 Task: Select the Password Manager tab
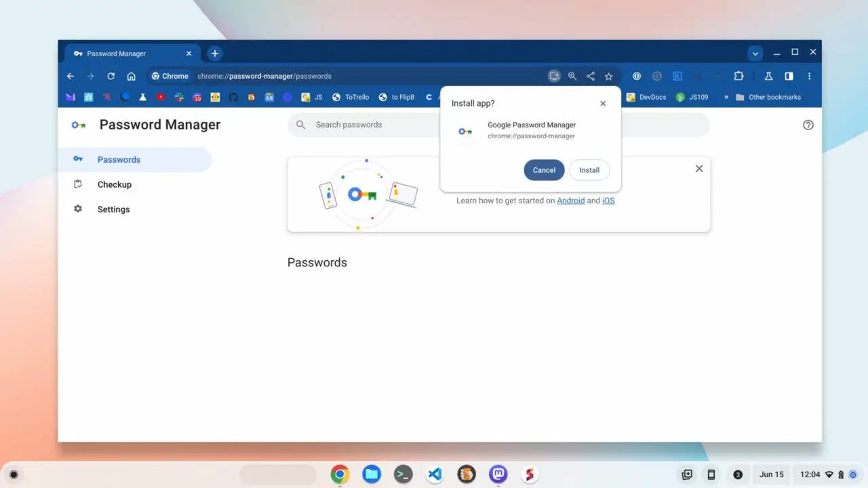[x=132, y=54]
